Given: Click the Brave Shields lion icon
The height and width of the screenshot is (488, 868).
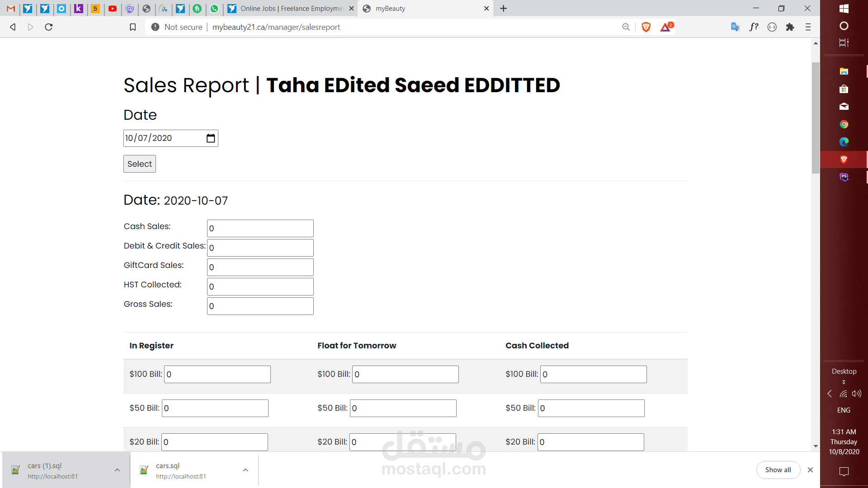Looking at the screenshot, I should [646, 27].
